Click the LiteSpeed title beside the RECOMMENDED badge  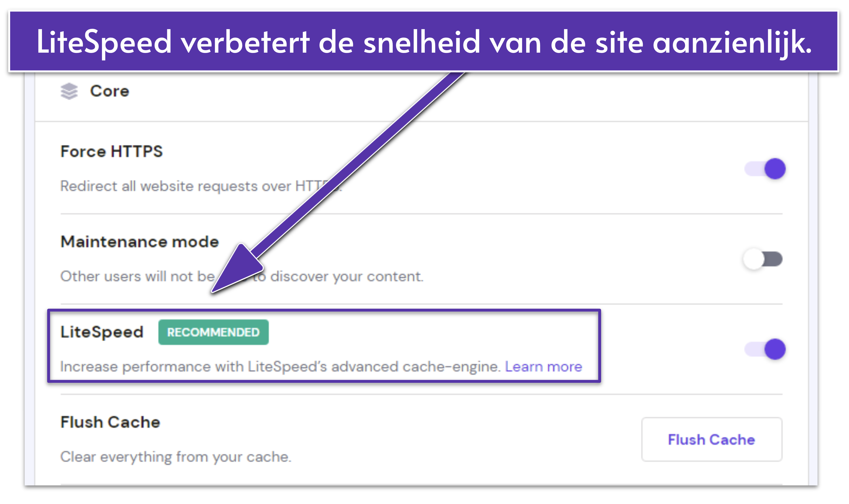click(102, 332)
